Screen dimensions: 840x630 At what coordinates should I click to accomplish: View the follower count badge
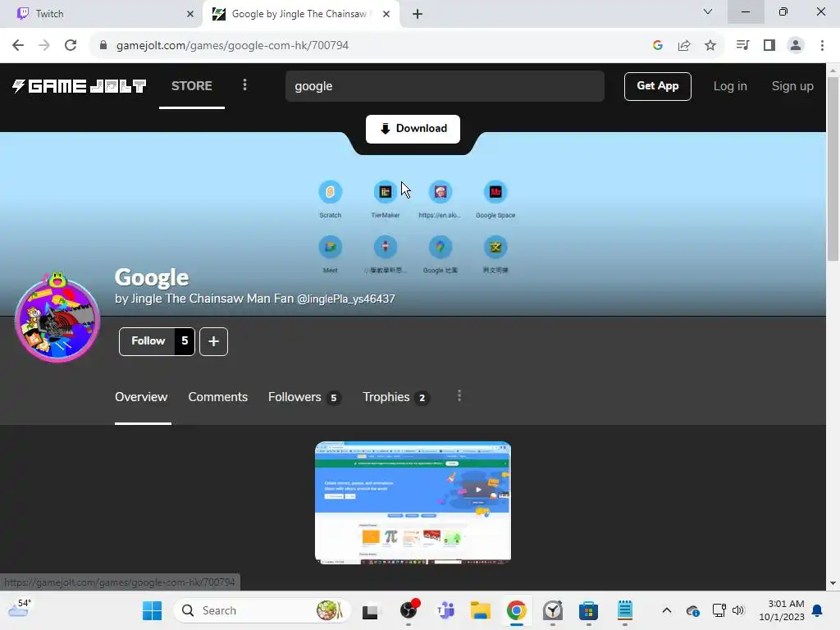point(185,341)
